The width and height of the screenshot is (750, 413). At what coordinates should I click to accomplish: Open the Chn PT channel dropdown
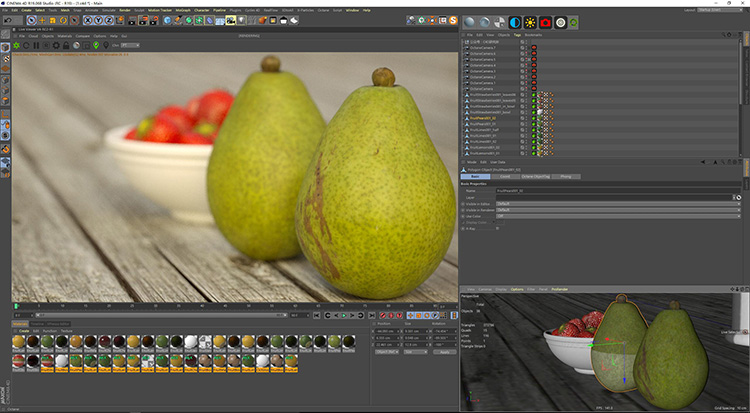(130, 45)
